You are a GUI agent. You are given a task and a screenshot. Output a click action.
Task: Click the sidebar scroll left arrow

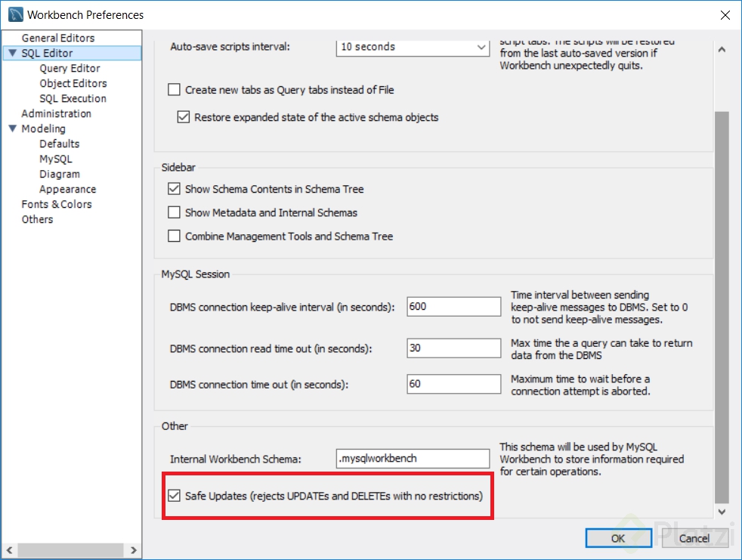10,550
